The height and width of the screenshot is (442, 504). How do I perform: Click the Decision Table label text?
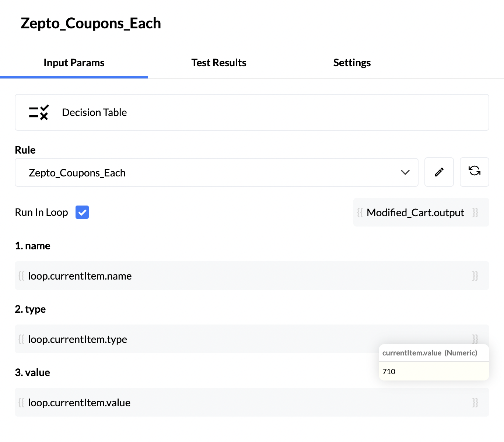click(94, 112)
